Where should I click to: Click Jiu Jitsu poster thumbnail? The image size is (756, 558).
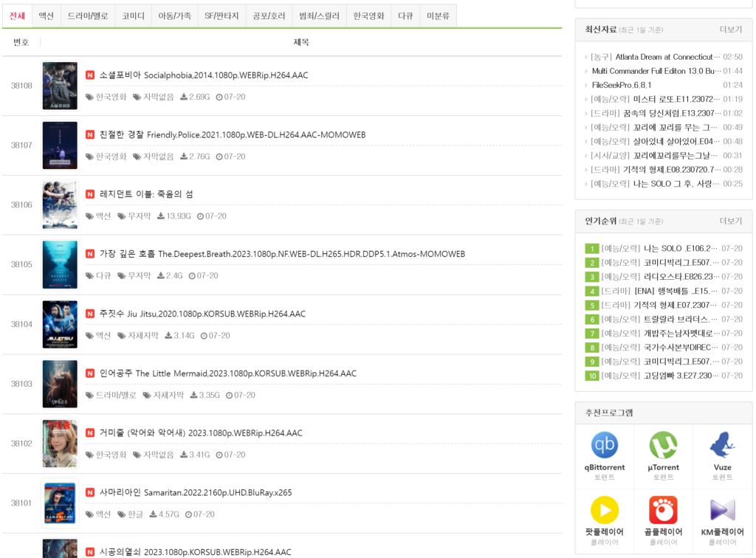[60, 324]
